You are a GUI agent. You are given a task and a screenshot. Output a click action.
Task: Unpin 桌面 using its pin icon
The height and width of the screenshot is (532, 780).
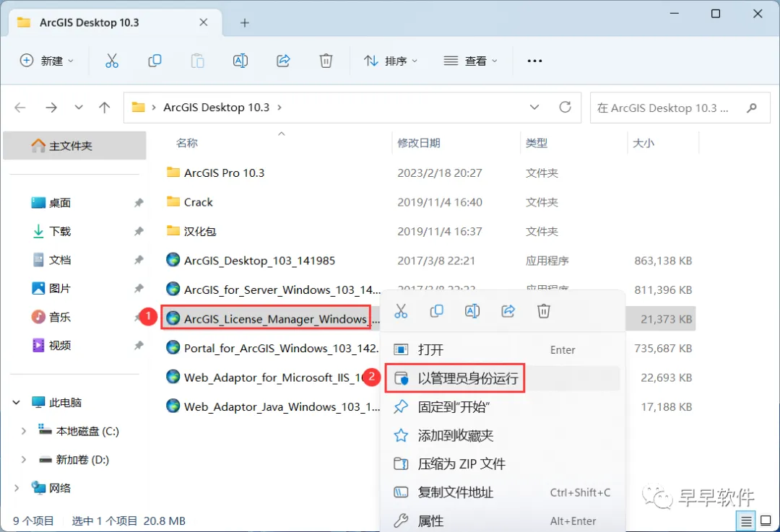[139, 202]
